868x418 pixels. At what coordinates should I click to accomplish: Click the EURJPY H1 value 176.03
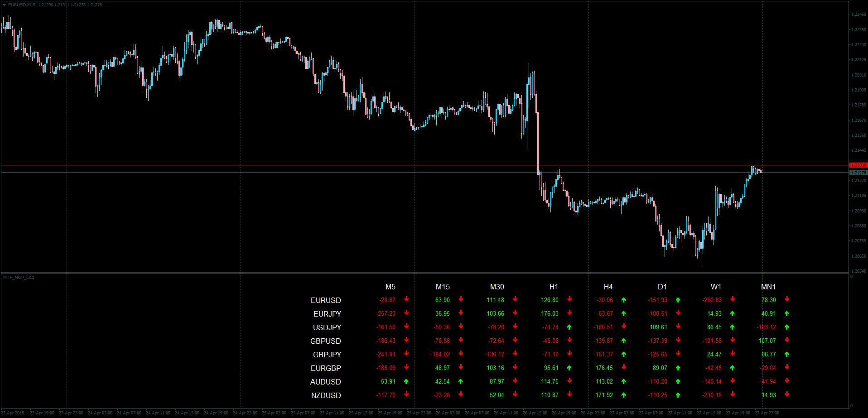coord(550,313)
